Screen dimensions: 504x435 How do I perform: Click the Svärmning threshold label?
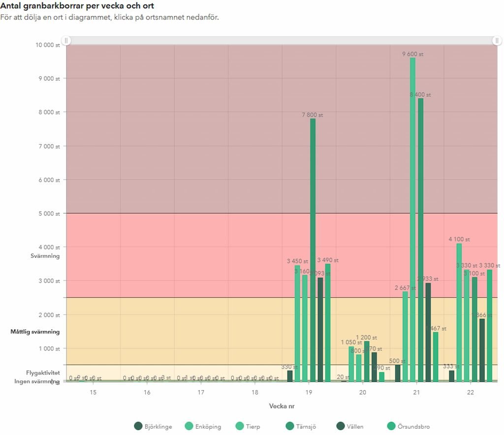point(45,256)
